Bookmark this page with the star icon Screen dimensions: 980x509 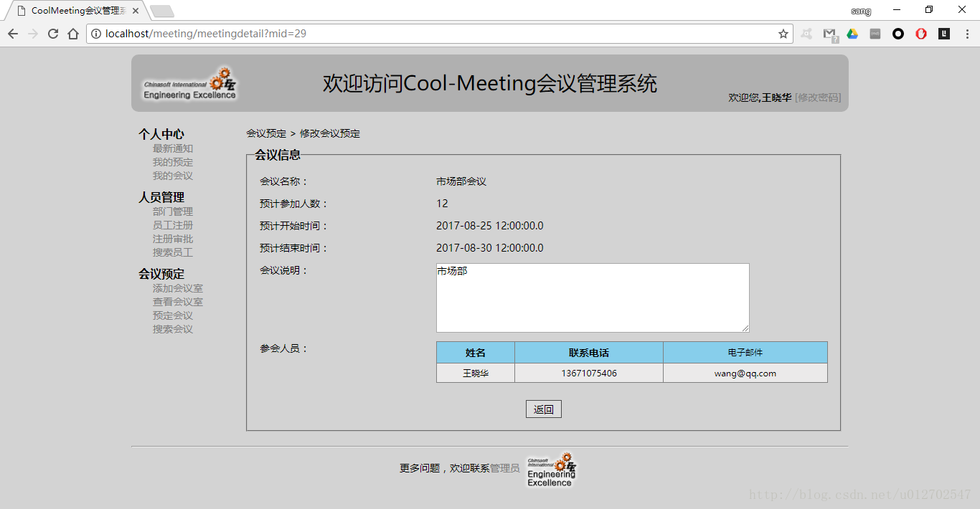pos(783,34)
